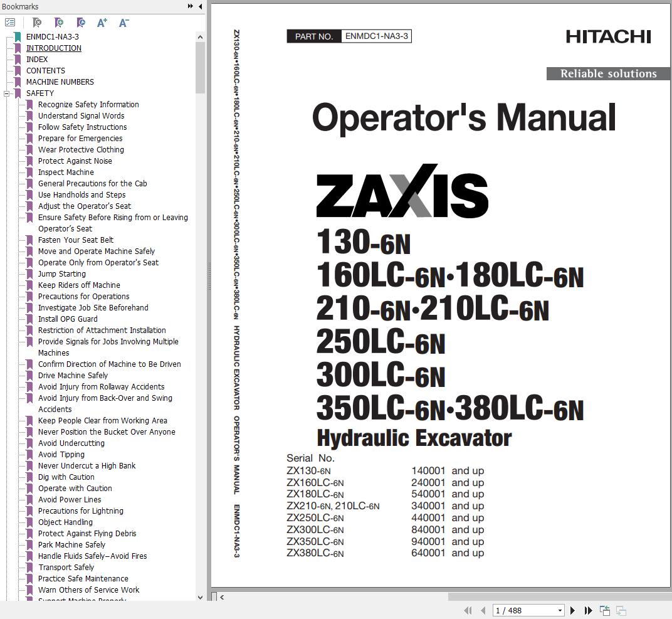
Task: Click the bookmark icon beside Avoid Tipping
Action: 29,455
